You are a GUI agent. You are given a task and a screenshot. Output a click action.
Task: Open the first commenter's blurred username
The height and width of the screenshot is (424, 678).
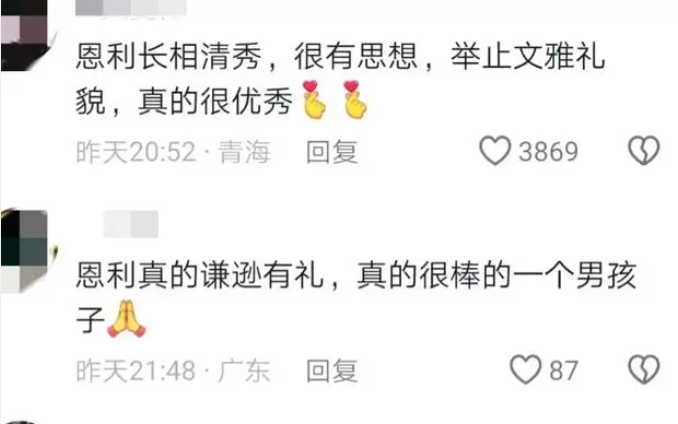pyautogui.click(x=131, y=7)
